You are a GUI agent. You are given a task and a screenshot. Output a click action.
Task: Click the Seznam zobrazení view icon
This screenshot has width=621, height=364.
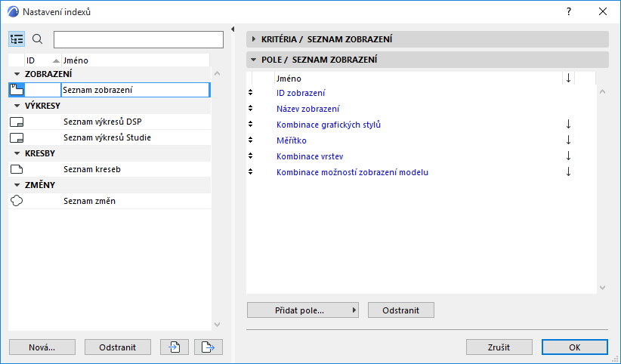click(17, 90)
